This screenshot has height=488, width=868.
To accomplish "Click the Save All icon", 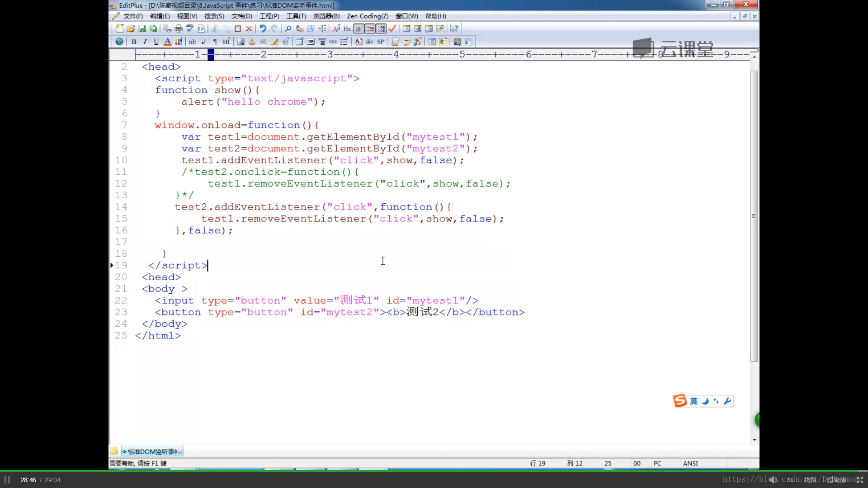I will (x=153, y=28).
